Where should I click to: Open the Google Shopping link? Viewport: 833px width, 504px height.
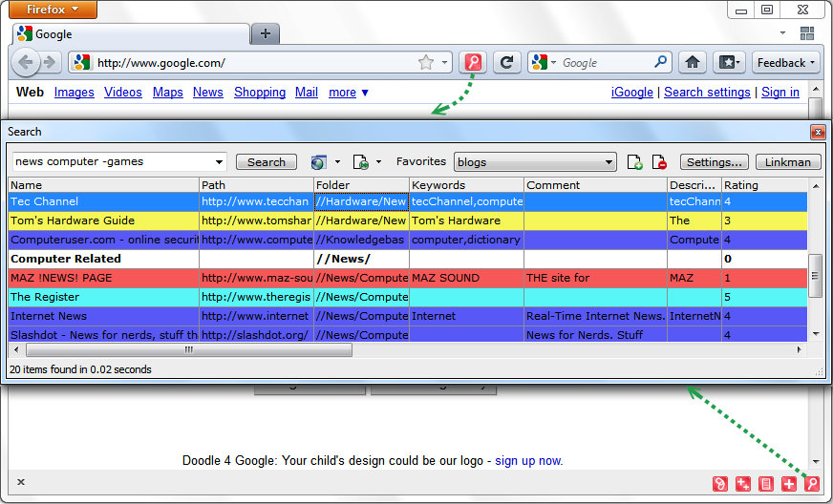tap(260, 93)
